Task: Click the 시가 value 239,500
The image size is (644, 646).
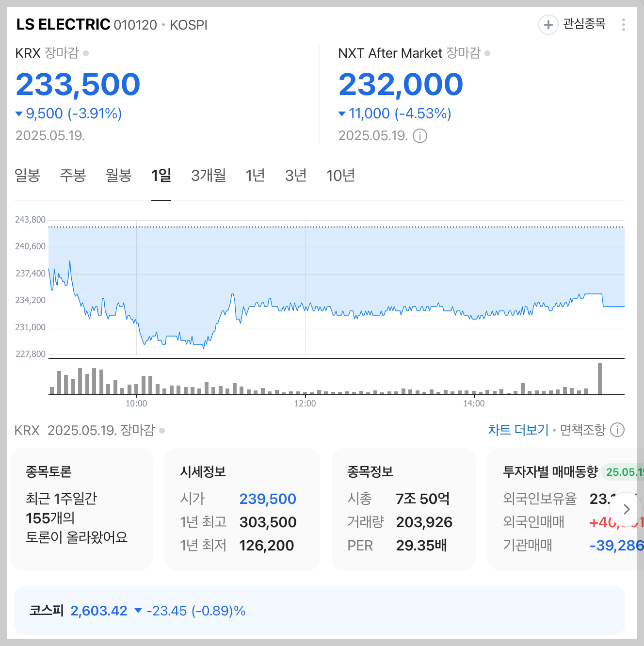Action: pos(268,499)
